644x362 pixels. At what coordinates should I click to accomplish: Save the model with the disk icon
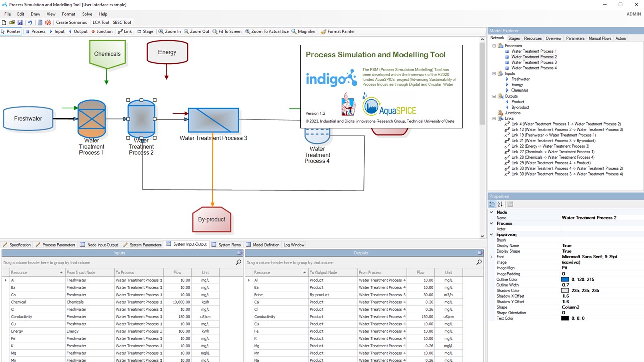coord(20,22)
